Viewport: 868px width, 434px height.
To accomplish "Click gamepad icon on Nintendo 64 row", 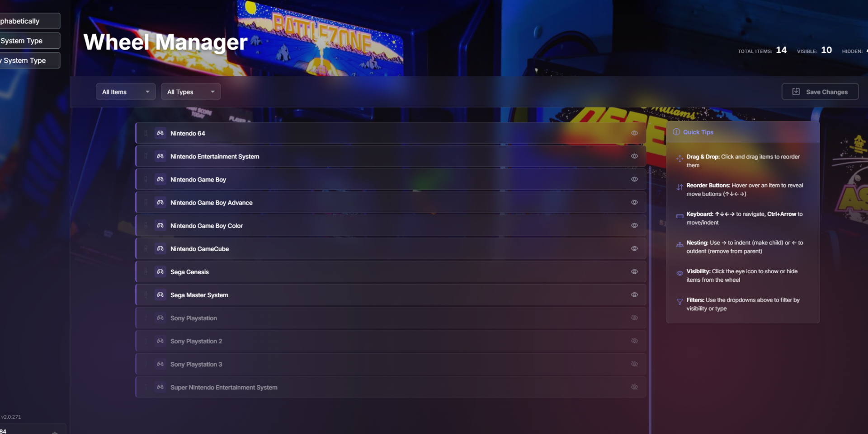I will (x=160, y=133).
